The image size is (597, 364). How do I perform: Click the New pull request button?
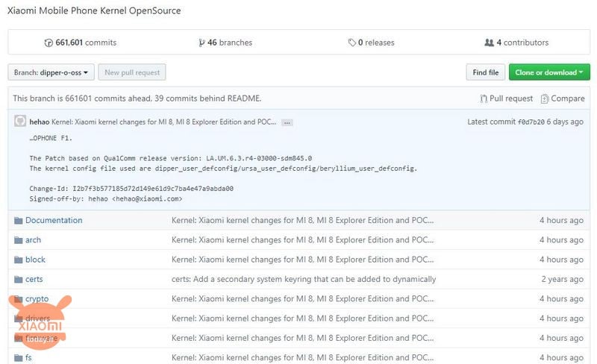(x=132, y=72)
